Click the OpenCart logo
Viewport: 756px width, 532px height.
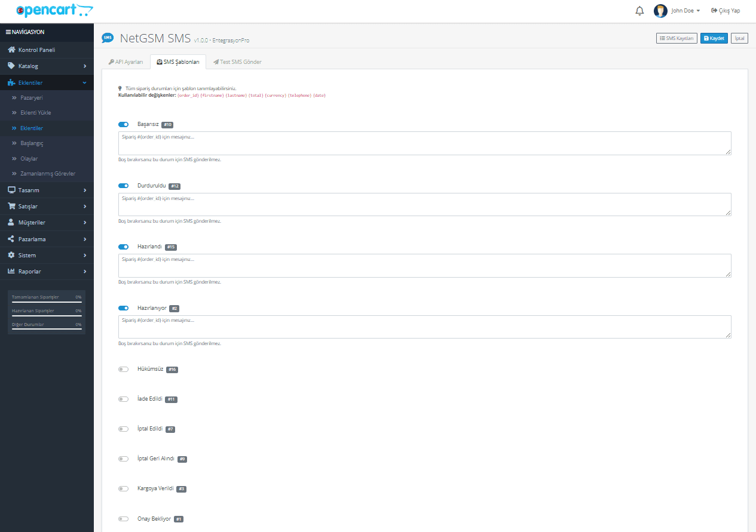(54, 10)
